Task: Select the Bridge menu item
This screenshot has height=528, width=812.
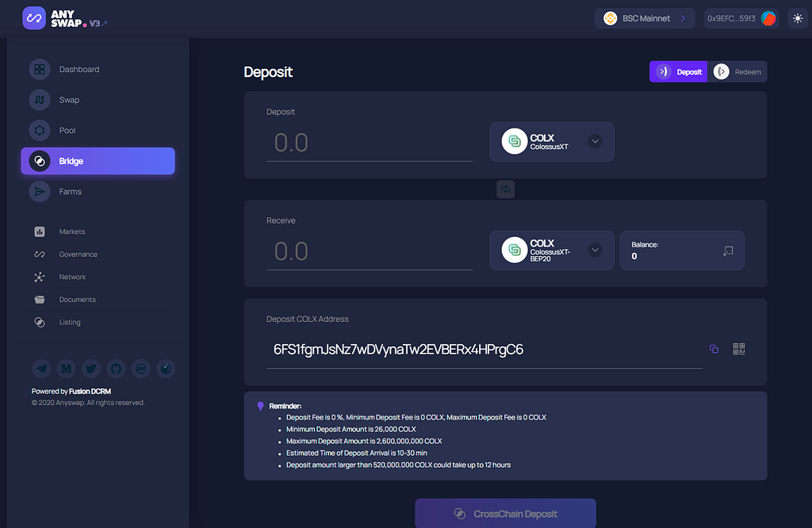Action: (98, 161)
